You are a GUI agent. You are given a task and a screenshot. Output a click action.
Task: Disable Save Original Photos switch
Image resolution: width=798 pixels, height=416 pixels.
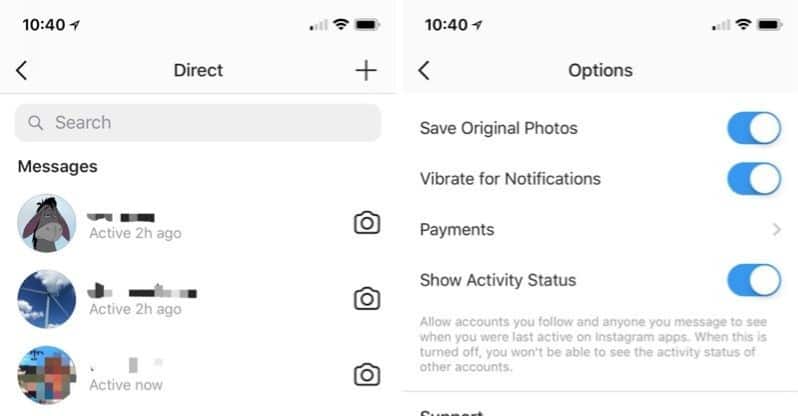tap(753, 128)
